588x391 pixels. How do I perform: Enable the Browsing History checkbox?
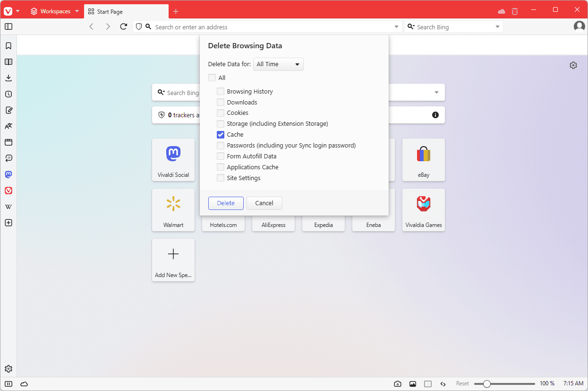(221, 92)
